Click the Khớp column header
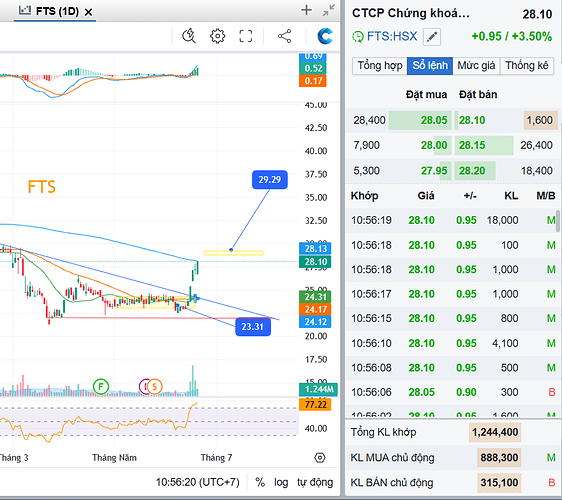The image size is (562, 500). click(364, 196)
